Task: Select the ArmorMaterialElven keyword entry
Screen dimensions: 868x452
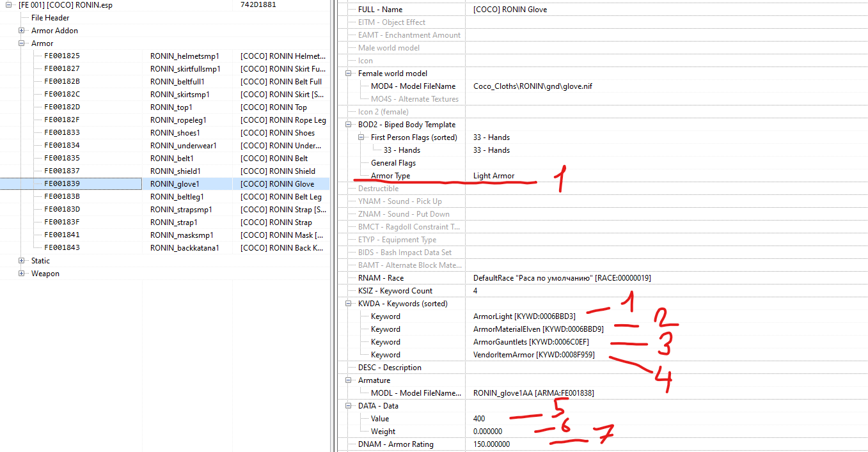Action: 539,329
